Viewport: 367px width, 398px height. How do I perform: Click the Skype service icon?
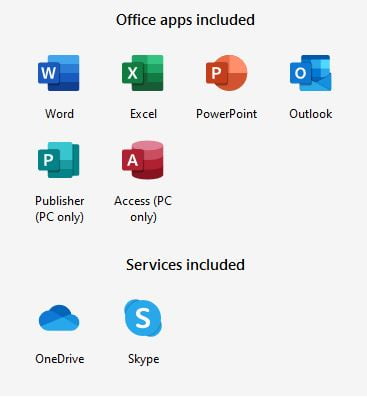click(143, 318)
